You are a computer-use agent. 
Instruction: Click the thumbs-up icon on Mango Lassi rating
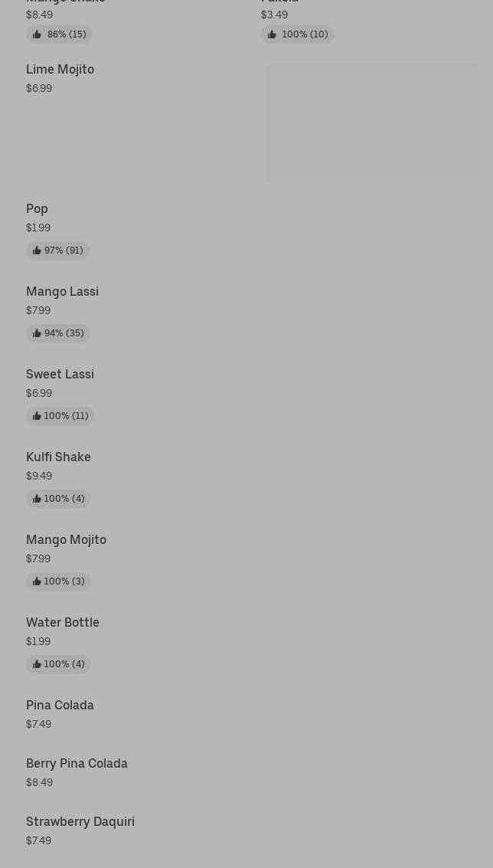click(x=37, y=333)
